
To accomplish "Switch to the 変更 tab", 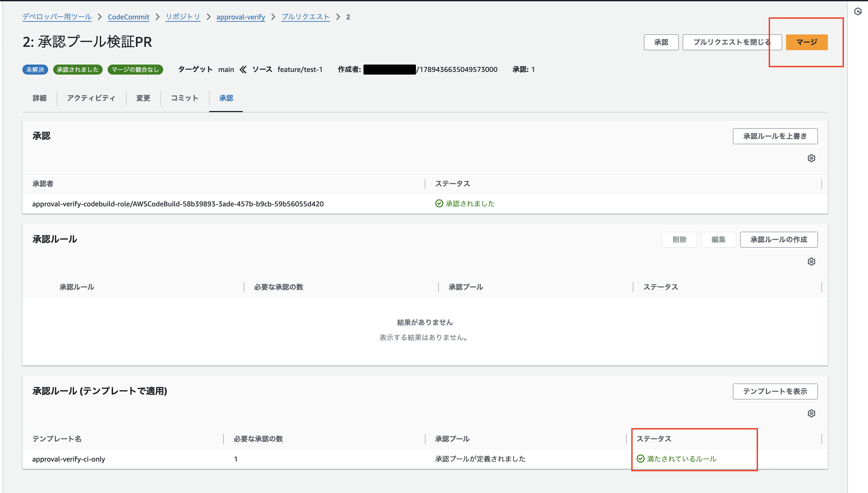I will click(143, 98).
